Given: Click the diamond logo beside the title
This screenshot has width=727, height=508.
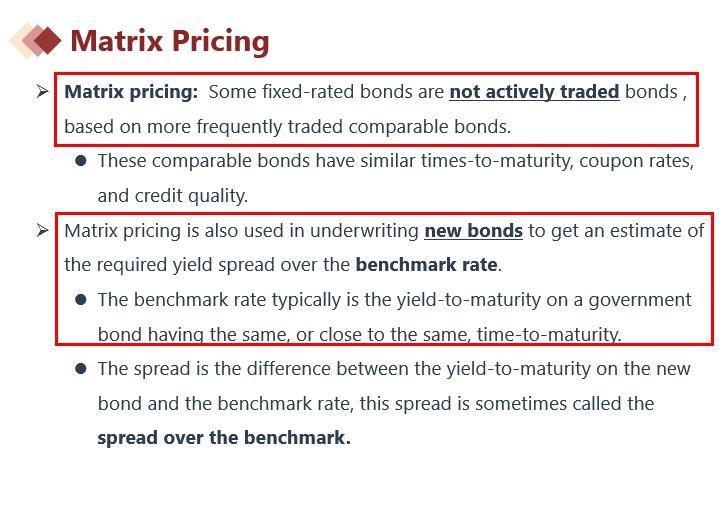Looking at the screenshot, I should coord(35,40).
